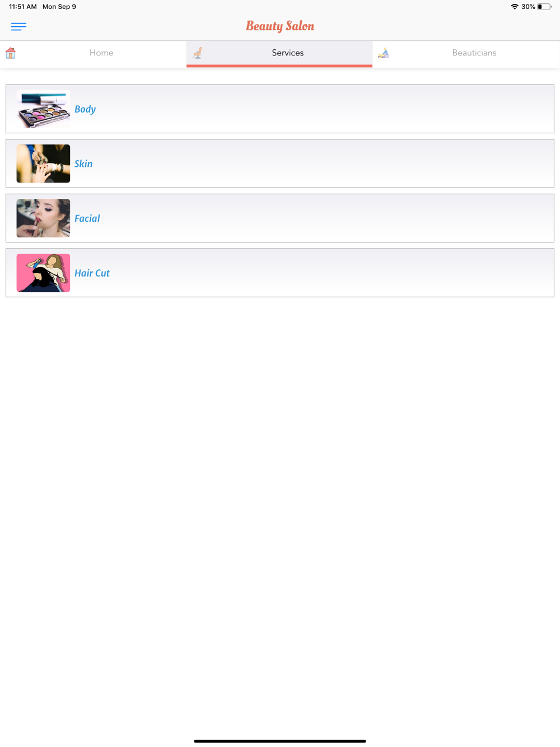Tap the salon chair icon beside Services
This screenshot has height=747, width=560.
pos(197,53)
